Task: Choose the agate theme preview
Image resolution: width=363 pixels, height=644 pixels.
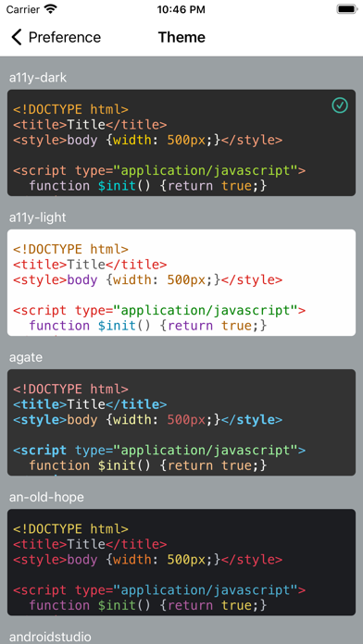Action: [181, 422]
